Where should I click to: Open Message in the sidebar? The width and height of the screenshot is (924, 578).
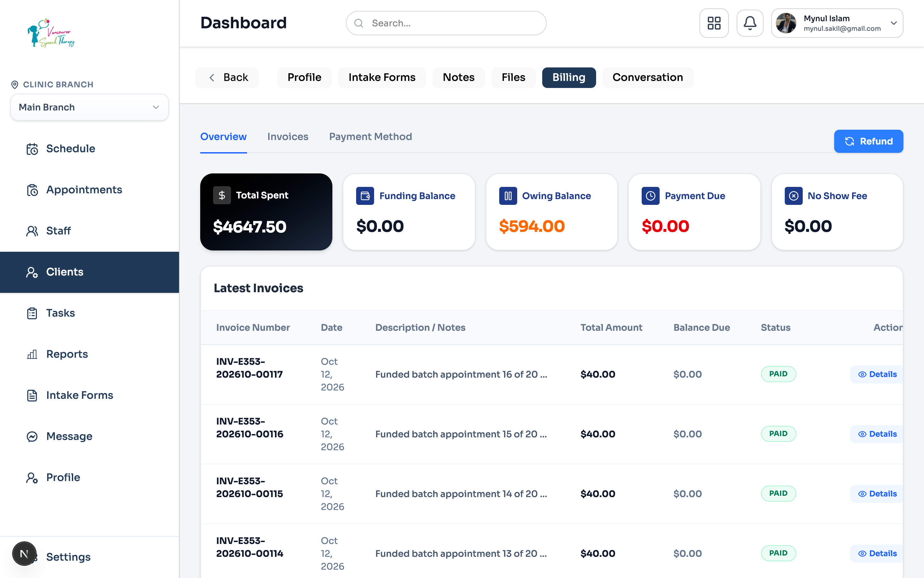click(x=89, y=437)
